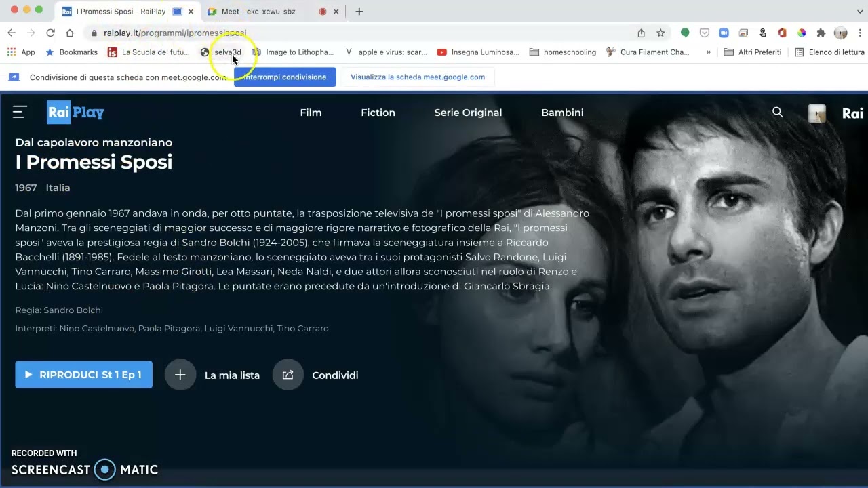Image resolution: width=868 pixels, height=488 pixels.
Task: Open the Zoom extension
Action: point(724,33)
